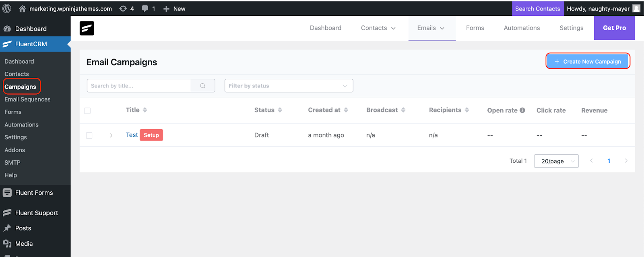Open the FluentCRM Dashboard submenu
Image resolution: width=644 pixels, height=257 pixels.
(19, 61)
